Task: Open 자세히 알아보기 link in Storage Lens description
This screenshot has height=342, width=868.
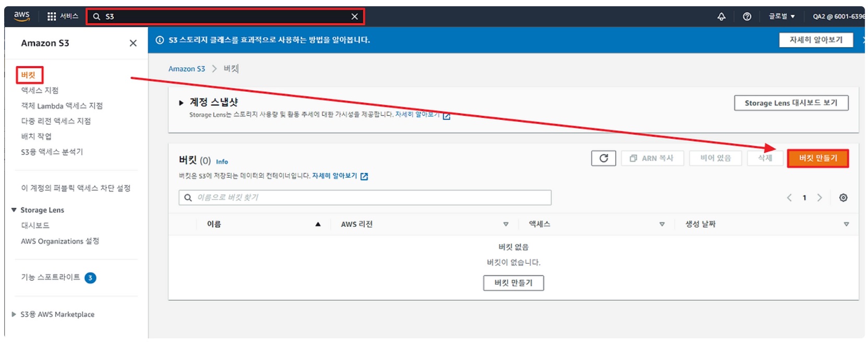Action: click(417, 115)
